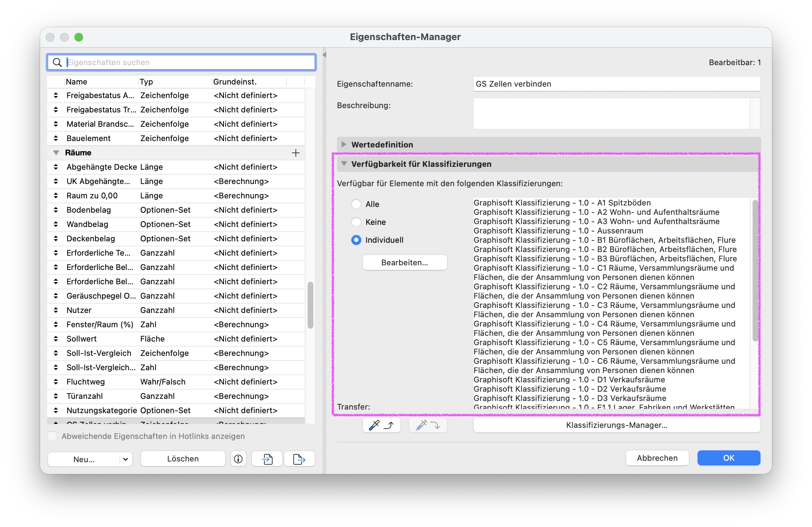Select classification D3 Verkaufsräume entry
The width and height of the screenshot is (812, 527).
click(570, 398)
